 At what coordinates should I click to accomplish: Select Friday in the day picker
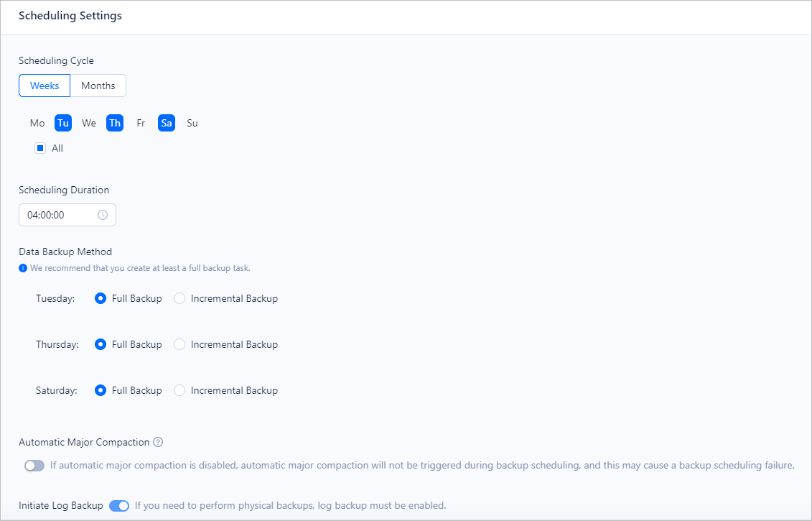141,123
